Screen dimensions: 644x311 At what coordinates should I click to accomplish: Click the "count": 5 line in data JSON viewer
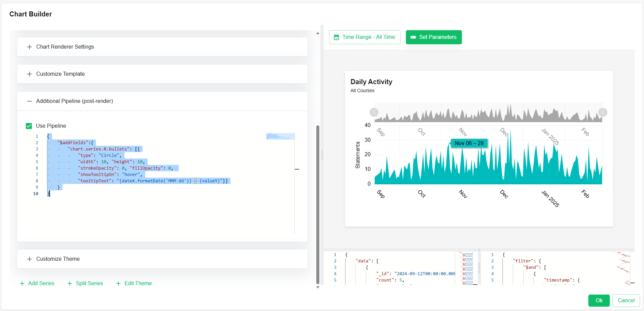click(390, 280)
